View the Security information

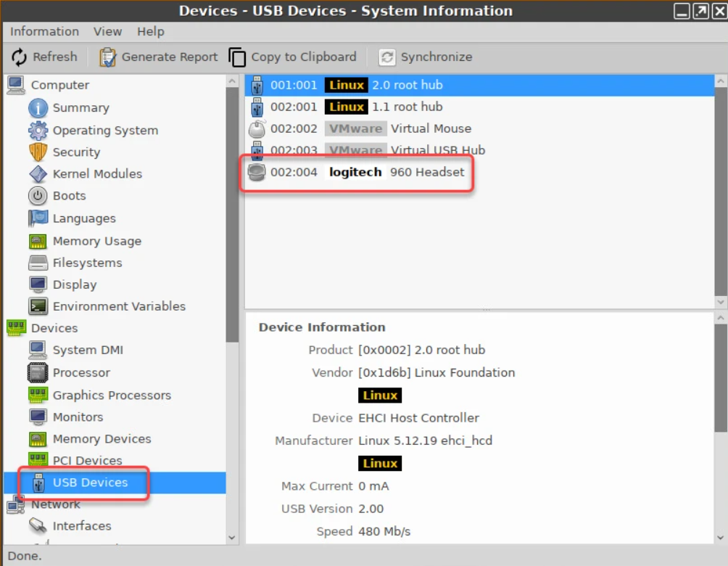(x=75, y=152)
